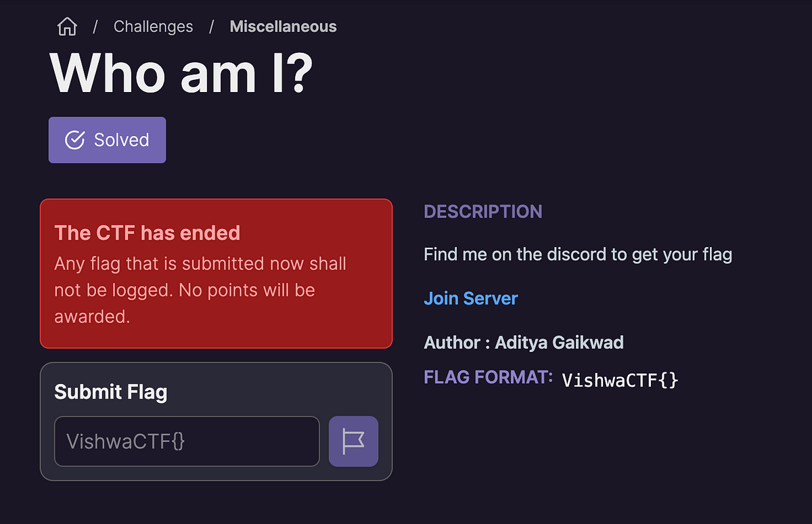Select the purple flag submission button
This screenshot has height=524, width=812.
[x=353, y=441]
